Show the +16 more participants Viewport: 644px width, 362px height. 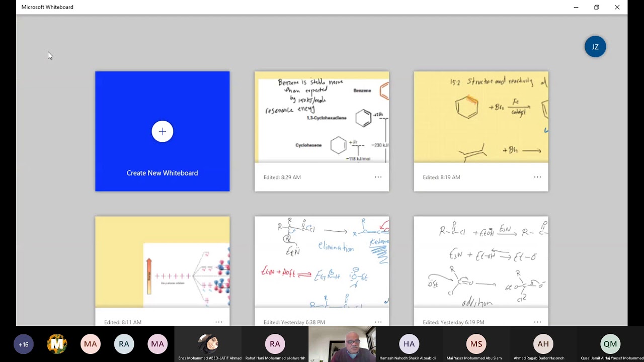[23, 344]
